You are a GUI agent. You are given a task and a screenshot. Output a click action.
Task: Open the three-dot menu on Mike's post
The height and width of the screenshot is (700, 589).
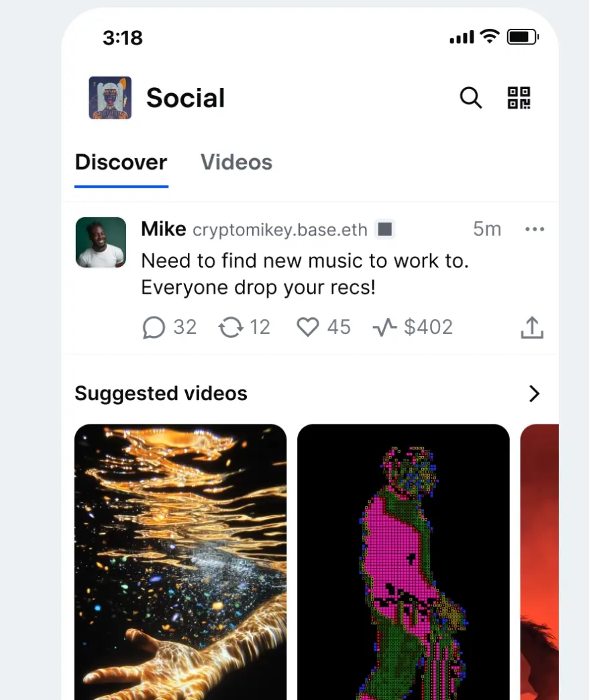coord(535,229)
